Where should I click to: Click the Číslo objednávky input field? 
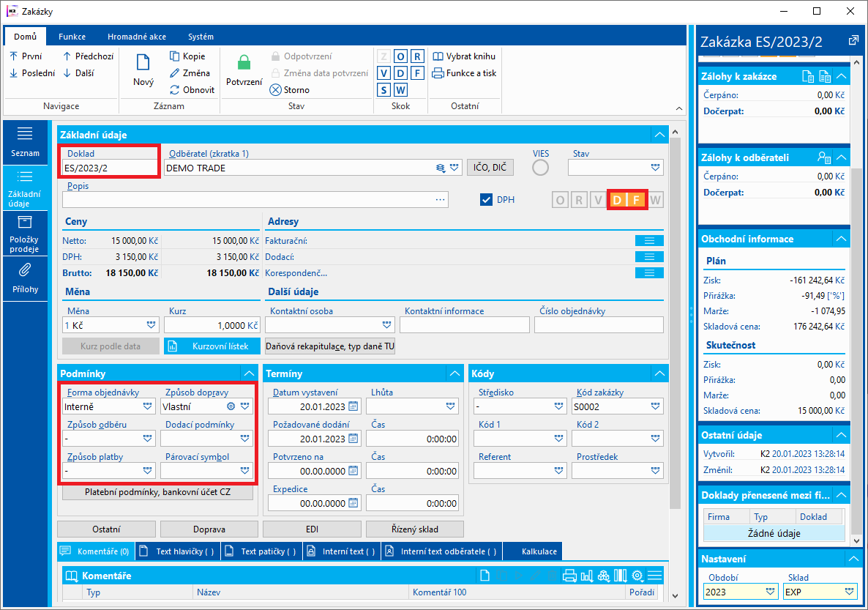[x=599, y=324]
